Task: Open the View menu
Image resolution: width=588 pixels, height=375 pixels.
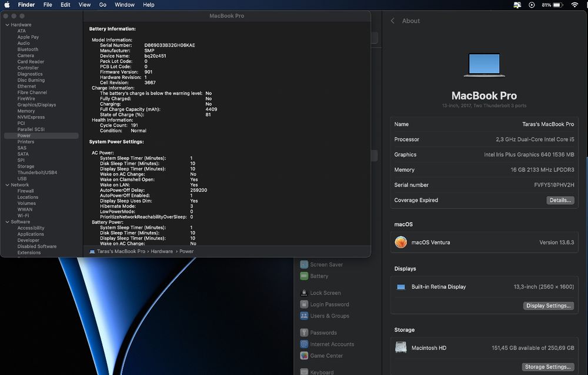Action: (84, 5)
